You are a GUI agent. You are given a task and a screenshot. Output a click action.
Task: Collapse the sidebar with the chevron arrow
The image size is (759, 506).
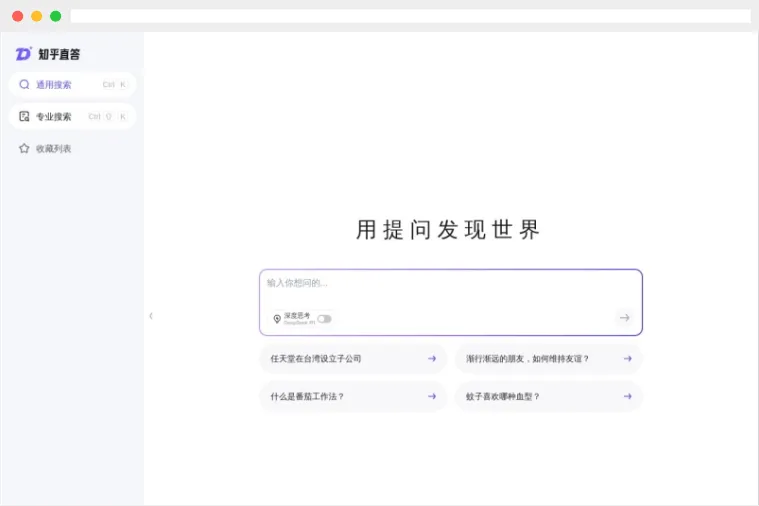[151, 316]
